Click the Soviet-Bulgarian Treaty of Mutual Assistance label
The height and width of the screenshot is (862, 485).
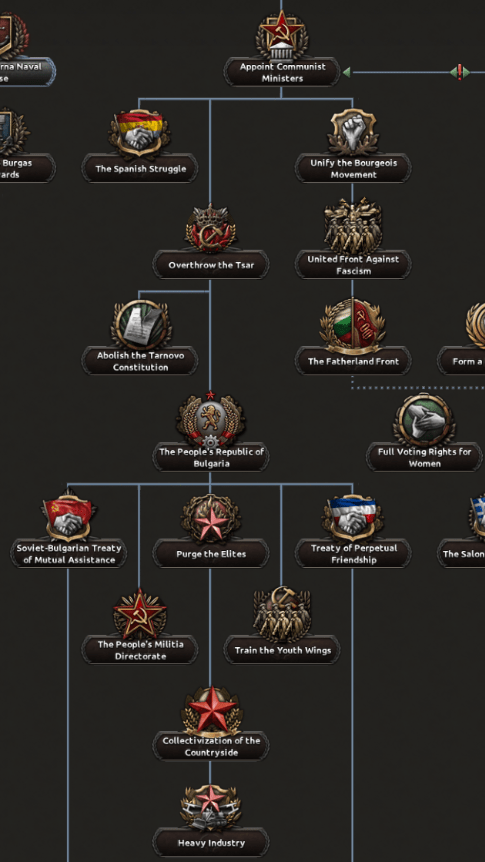(x=69, y=554)
